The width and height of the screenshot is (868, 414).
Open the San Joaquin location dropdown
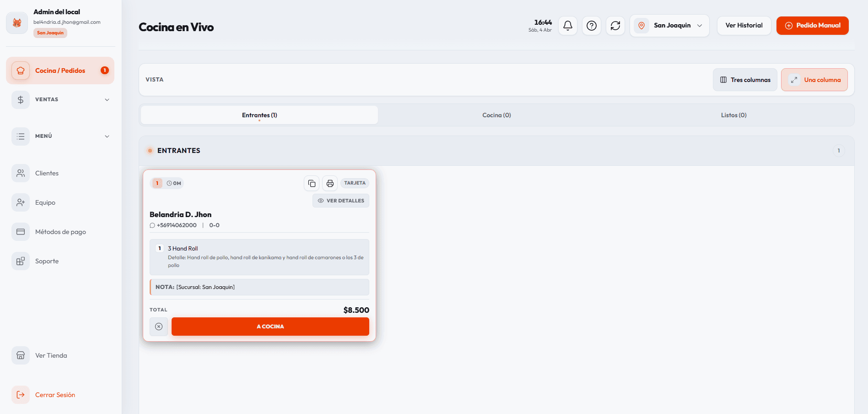pos(669,26)
